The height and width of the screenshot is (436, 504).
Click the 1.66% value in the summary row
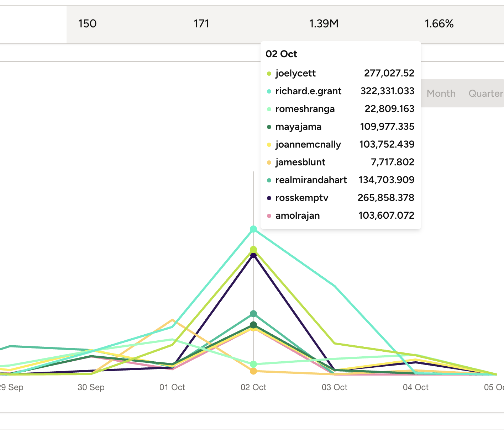(x=439, y=24)
